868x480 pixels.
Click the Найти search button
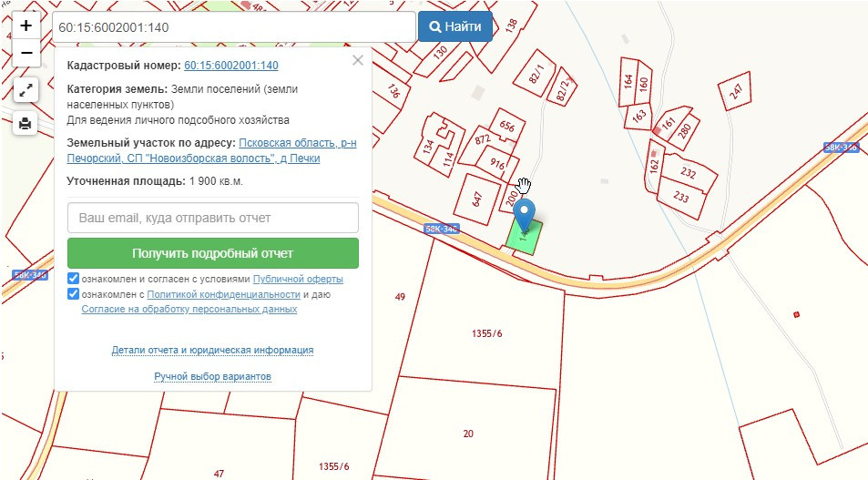click(455, 26)
